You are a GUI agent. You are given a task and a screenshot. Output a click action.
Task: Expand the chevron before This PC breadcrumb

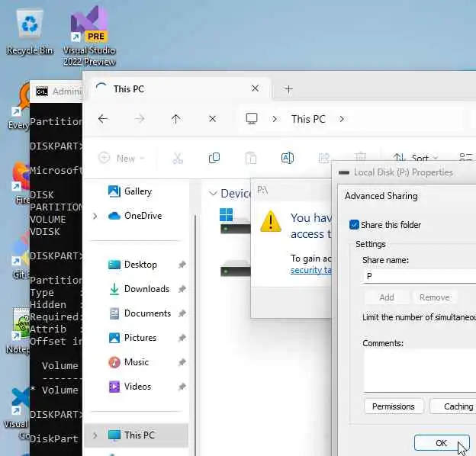coord(275,119)
